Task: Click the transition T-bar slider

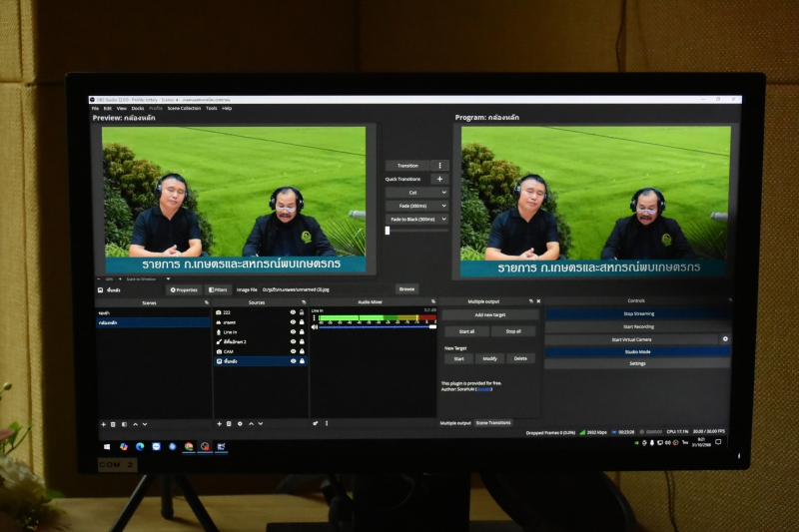Action: pos(388,231)
